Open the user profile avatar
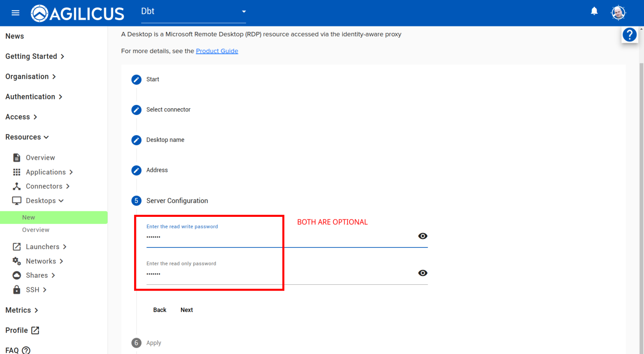The image size is (644, 354). click(618, 13)
